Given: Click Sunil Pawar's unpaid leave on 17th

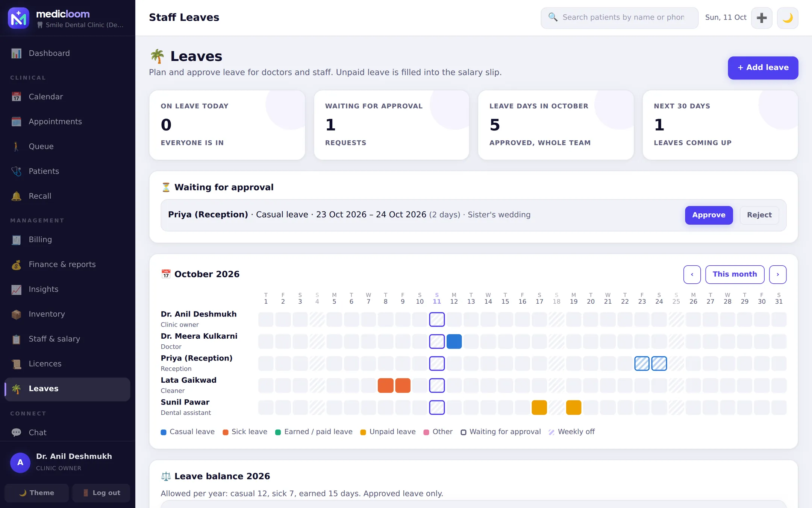Looking at the screenshot, I should [x=539, y=408].
